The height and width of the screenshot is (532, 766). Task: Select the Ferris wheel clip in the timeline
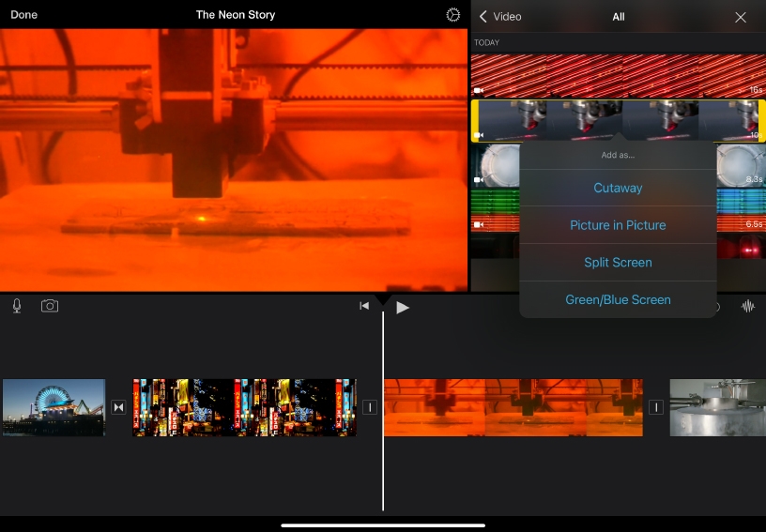point(54,407)
